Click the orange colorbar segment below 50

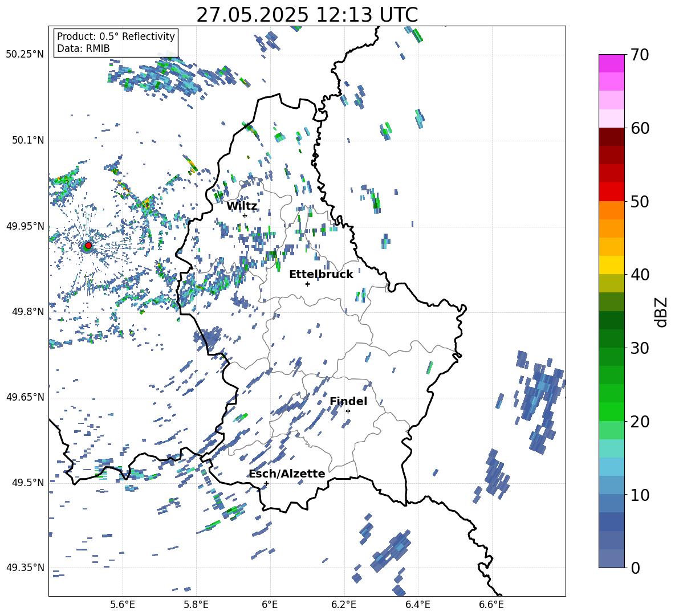coord(611,210)
